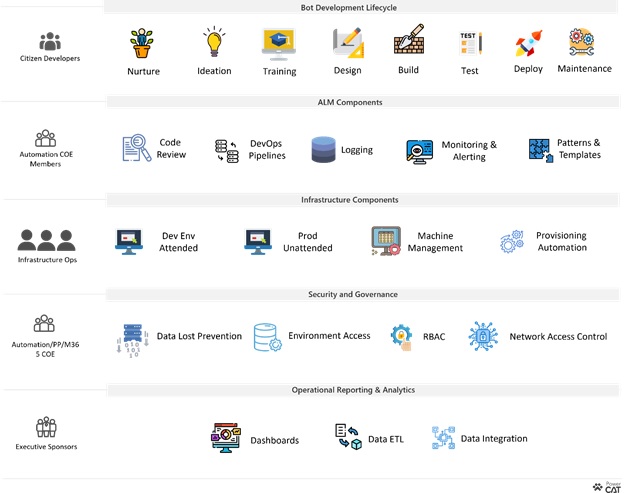Click the Maintenance gears and wrench icon
Screen dimensions: 630x493
pyautogui.click(x=581, y=42)
